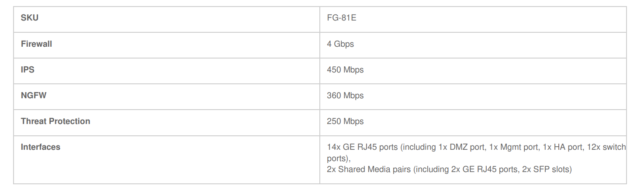Click the word Gbps in Firewall row
644x193 pixels.
[x=344, y=44]
